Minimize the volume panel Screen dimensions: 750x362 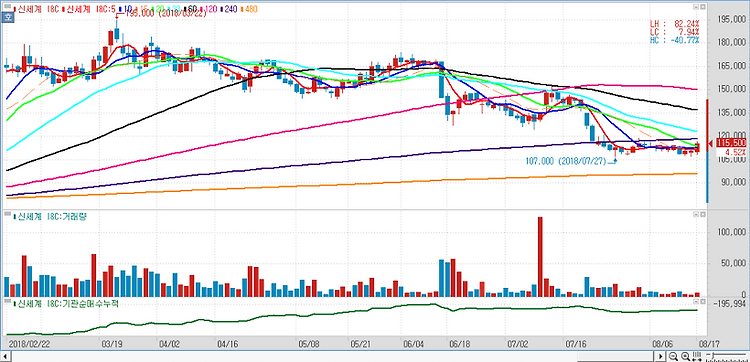coord(697,215)
